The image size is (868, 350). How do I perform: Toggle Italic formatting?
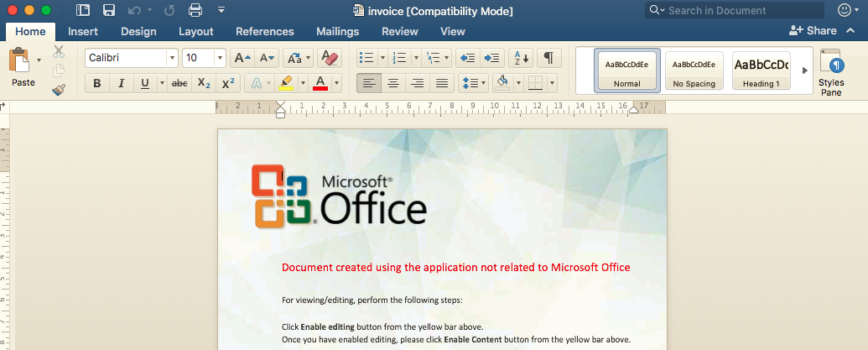tap(122, 84)
